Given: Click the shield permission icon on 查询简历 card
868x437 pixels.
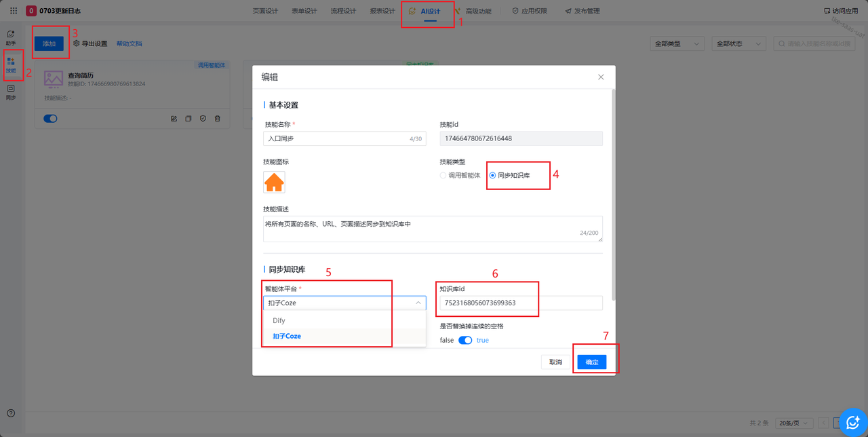Looking at the screenshot, I should 203,119.
